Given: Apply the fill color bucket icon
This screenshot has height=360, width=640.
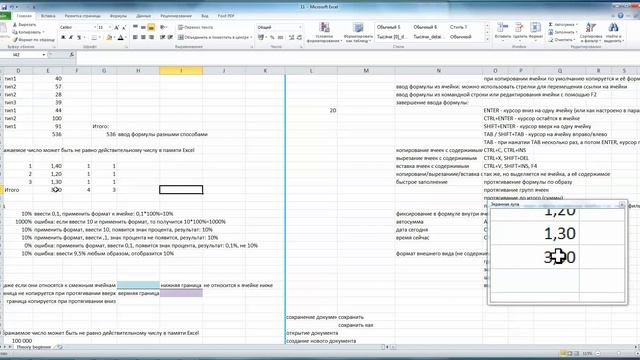Looking at the screenshot, I should click(x=109, y=38).
